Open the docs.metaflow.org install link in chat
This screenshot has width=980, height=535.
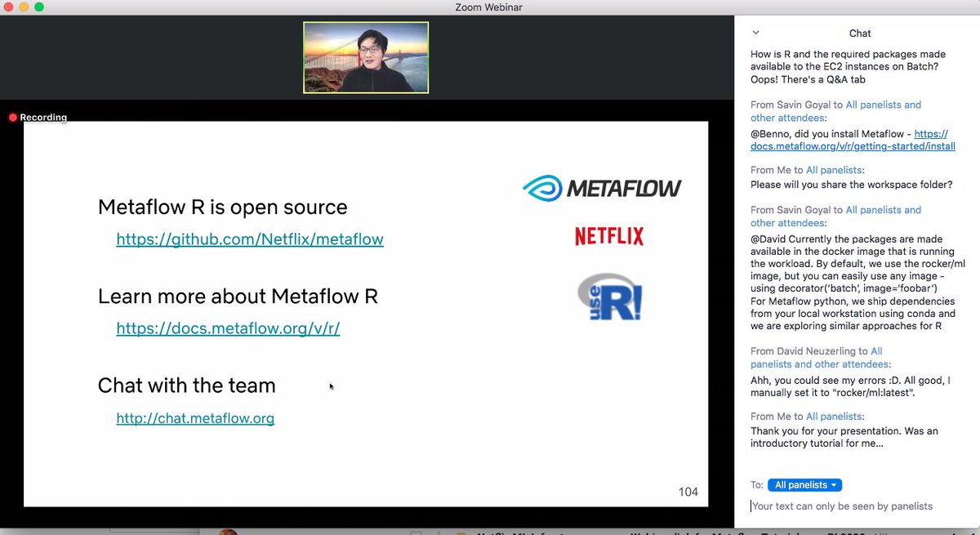click(x=853, y=140)
